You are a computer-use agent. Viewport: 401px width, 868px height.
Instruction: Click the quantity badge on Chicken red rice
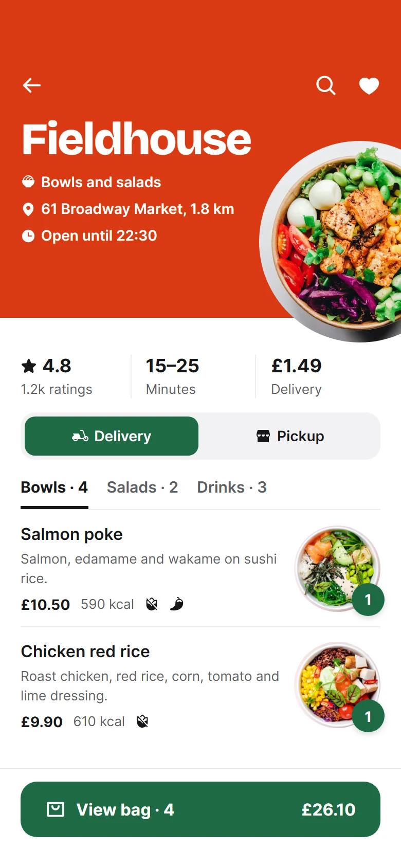(x=368, y=716)
